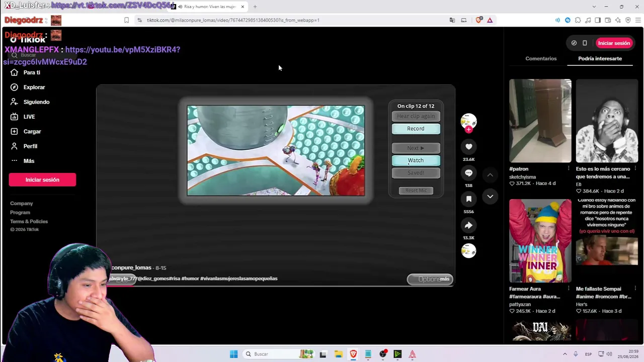Open the translate page icon
The width and height of the screenshot is (644, 362).
452,20
